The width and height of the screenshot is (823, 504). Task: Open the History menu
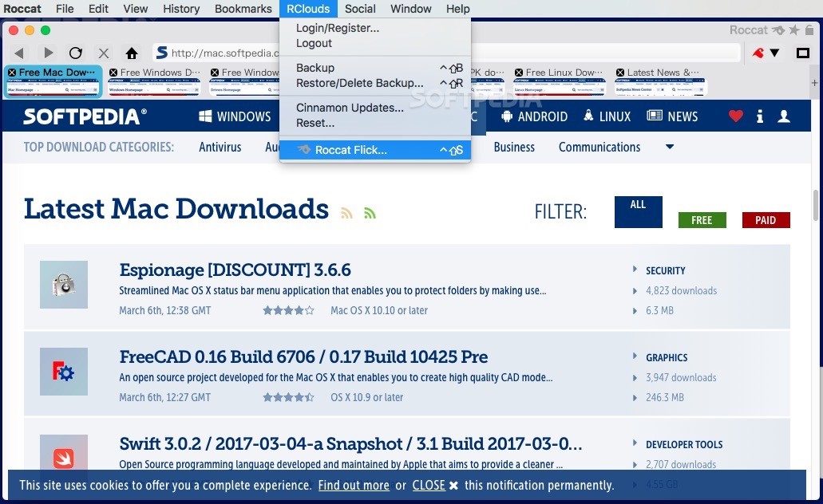click(181, 9)
